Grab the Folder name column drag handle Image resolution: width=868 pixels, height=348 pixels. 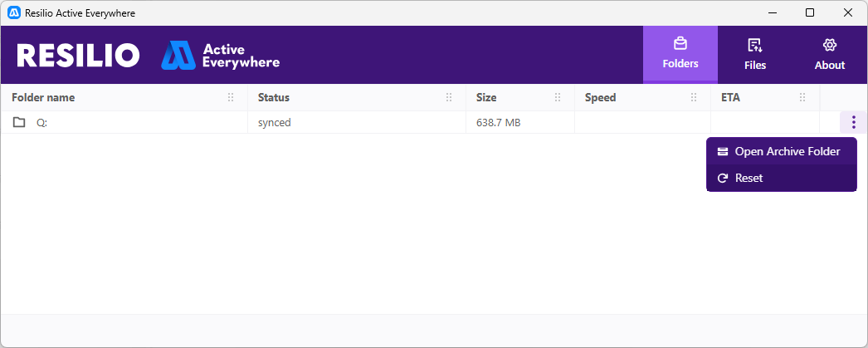(x=231, y=97)
